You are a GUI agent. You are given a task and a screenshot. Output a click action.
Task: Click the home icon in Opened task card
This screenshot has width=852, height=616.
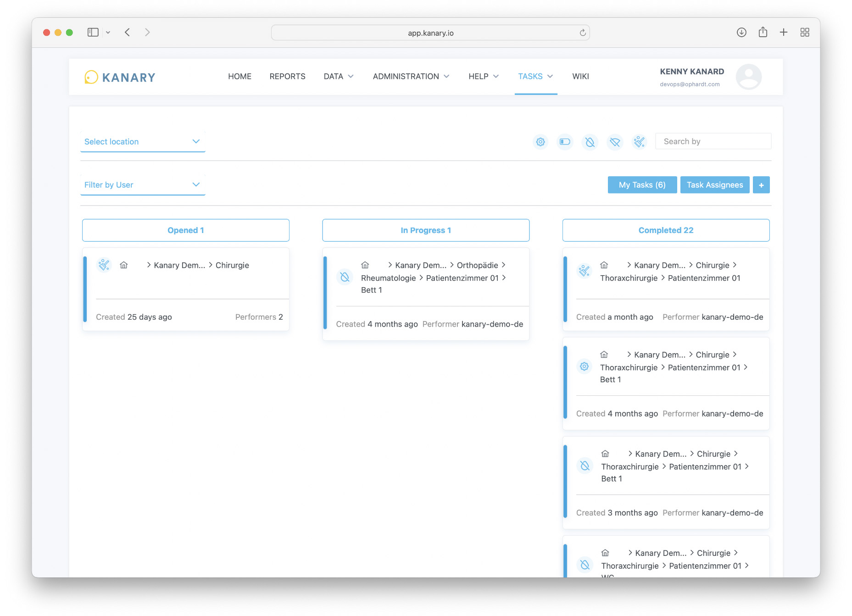coord(124,265)
